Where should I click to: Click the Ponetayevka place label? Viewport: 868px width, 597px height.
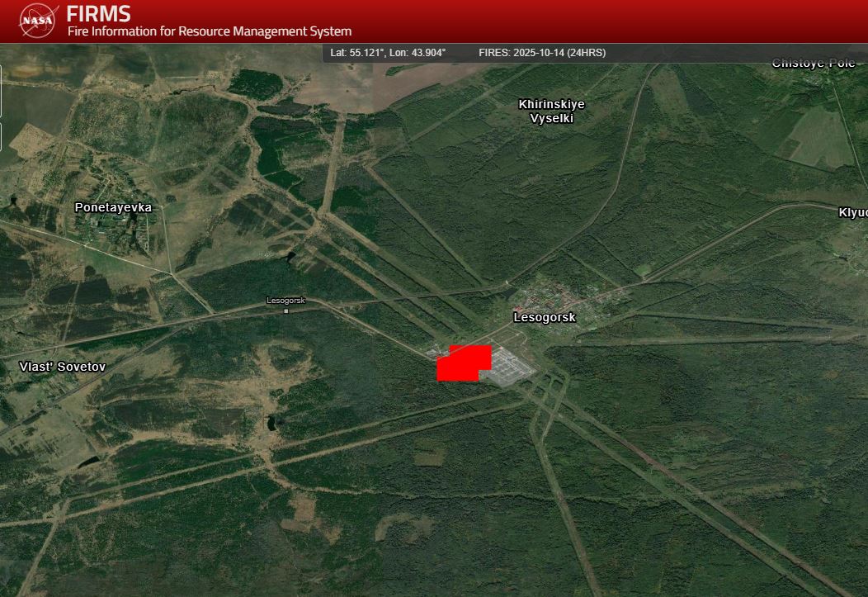113,207
